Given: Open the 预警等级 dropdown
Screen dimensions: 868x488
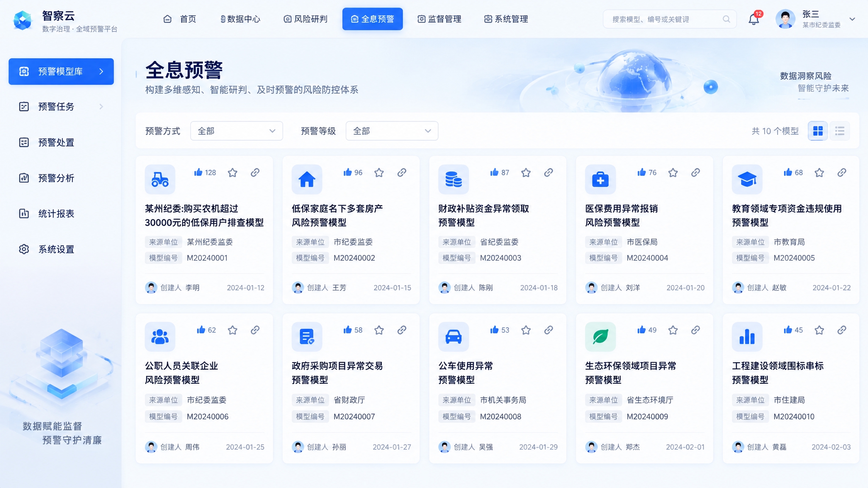Looking at the screenshot, I should [392, 131].
